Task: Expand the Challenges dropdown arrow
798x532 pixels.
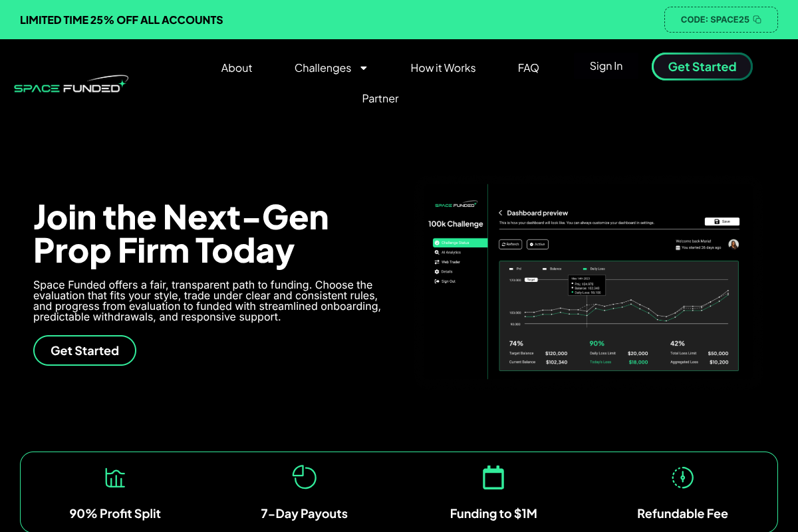Action: (x=364, y=68)
